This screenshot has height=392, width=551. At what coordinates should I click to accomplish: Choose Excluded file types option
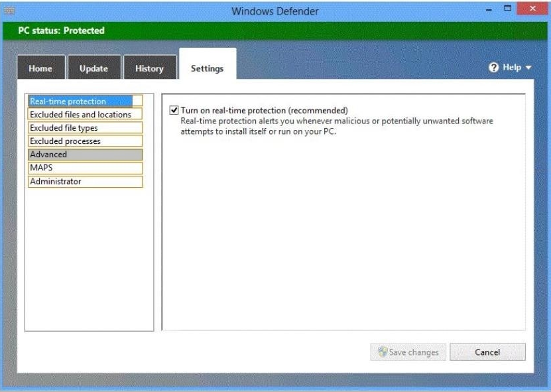pyautogui.click(x=85, y=127)
